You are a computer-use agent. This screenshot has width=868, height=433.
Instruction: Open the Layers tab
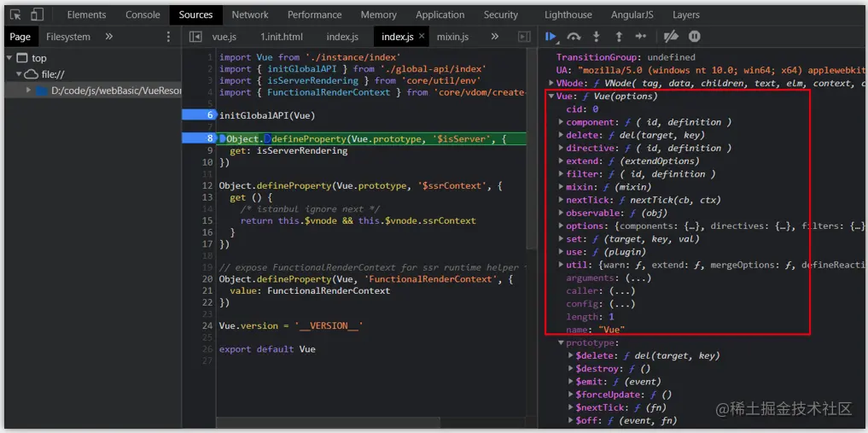[x=686, y=15]
